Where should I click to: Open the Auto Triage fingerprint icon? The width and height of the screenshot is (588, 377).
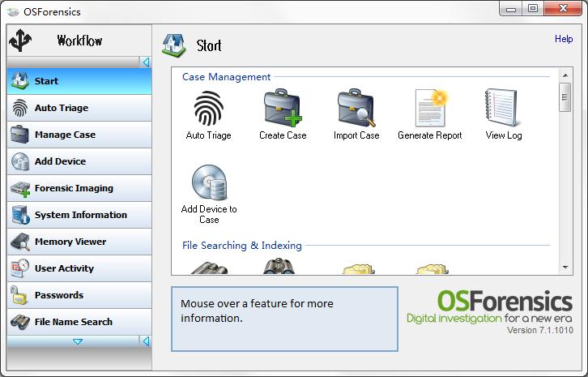(208, 109)
